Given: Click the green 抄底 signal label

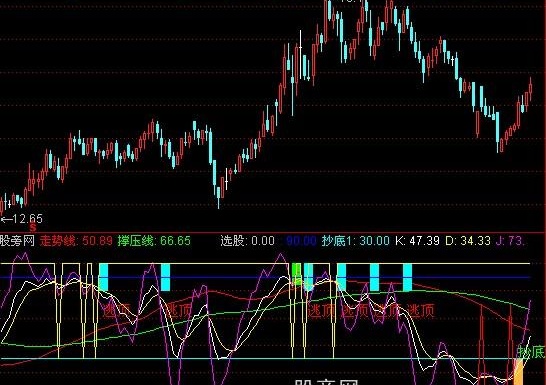Looking at the screenshot, I should coord(531,352).
